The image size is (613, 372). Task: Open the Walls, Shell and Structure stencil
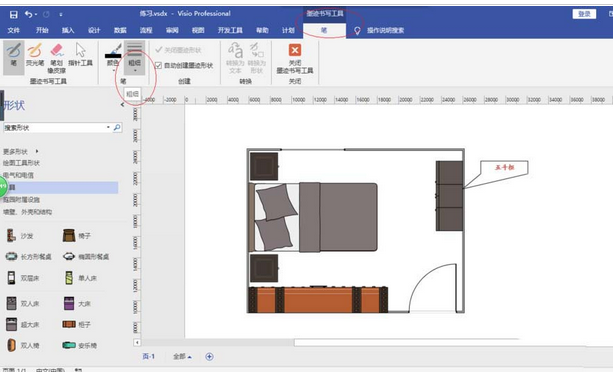tap(27, 212)
